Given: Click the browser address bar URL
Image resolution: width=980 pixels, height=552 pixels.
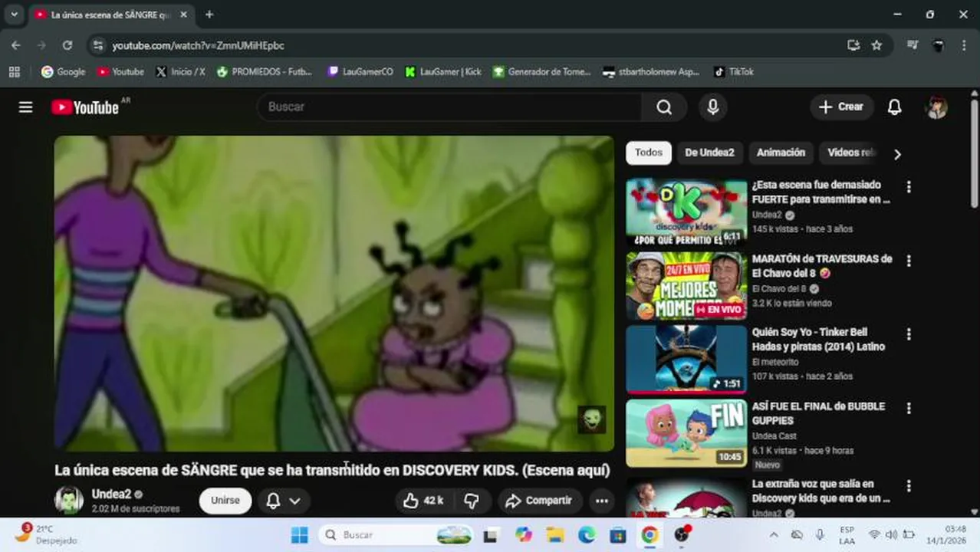Looking at the screenshot, I should click(198, 46).
